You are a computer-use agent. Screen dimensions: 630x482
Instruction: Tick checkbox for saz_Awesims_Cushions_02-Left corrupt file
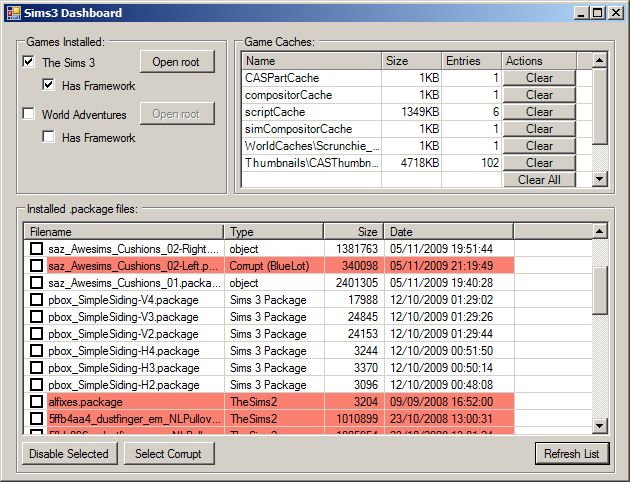(x=37, y=266)
